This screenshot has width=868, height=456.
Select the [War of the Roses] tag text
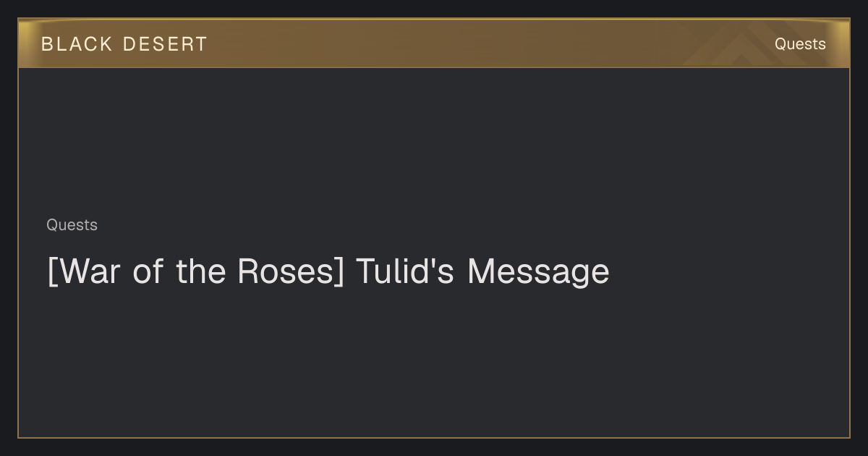pyautogui.click(x=195, y=271)
